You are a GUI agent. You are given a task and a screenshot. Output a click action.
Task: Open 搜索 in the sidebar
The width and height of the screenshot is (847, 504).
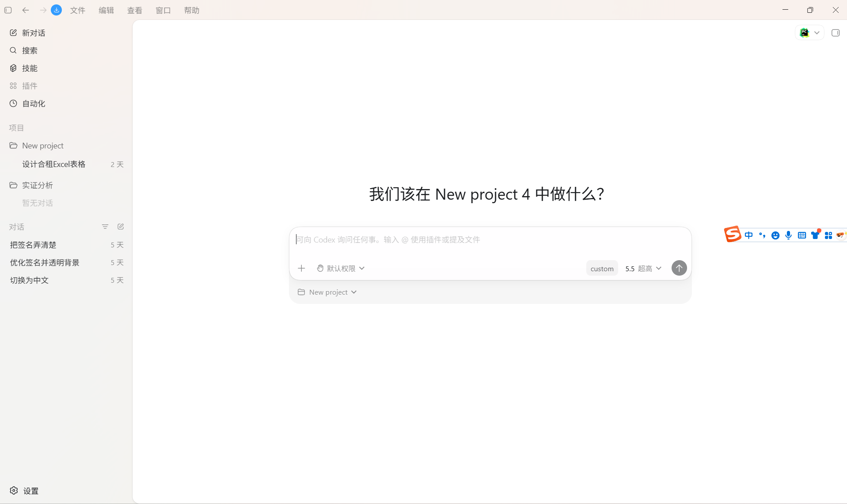pyautogui.click(x=66, y=50)
